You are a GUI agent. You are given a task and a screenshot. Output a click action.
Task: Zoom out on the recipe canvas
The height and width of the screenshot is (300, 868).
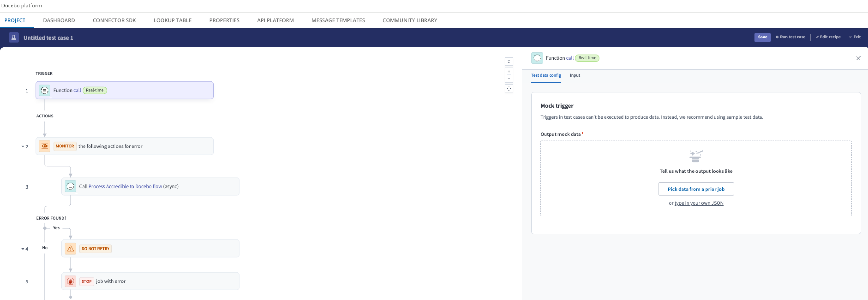509,78
